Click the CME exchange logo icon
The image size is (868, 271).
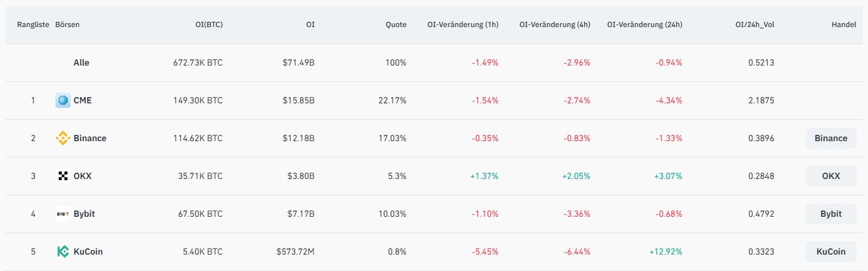click(x=62, y=100)
